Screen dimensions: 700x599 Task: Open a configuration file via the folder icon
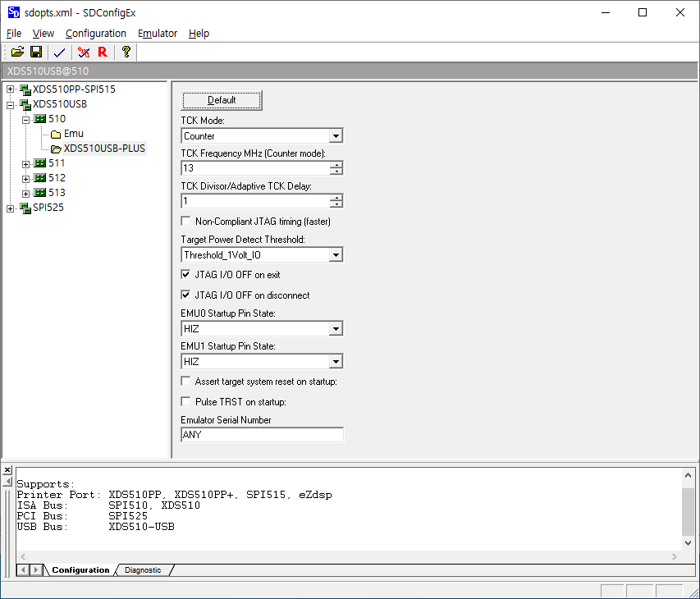[17, 53]
